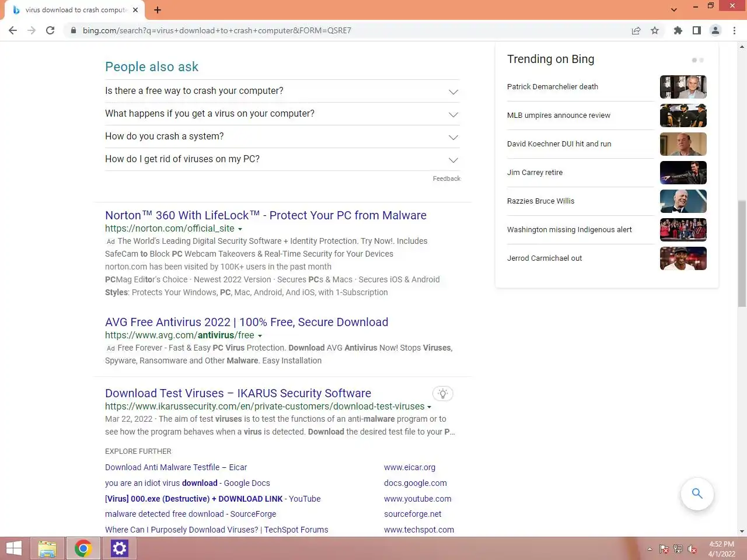
Task: Open File Explorer from the taskbar
Action: pyautogui.click(x=47, y=548)
